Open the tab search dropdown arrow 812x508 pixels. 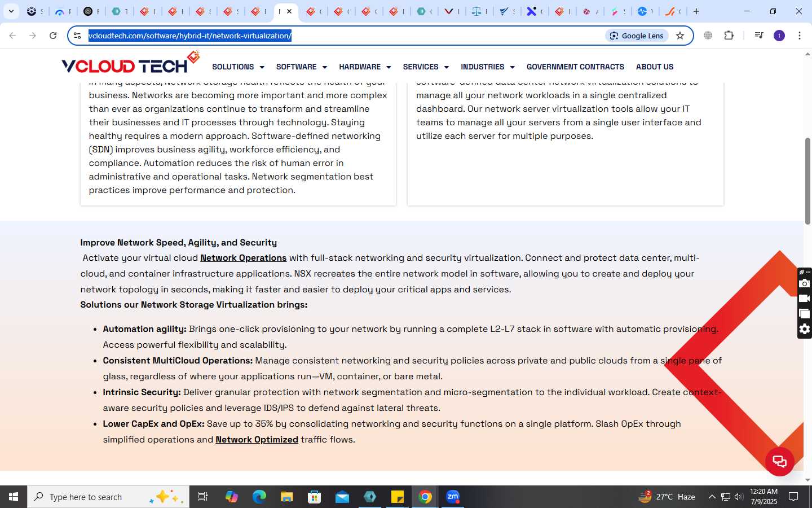pyautogui.click(x=11, y=11)
